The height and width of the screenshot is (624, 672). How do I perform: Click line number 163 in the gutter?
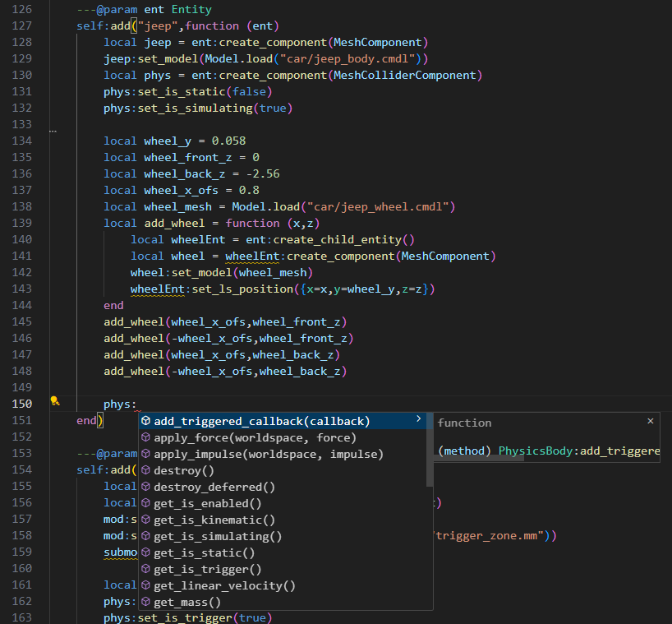(x=22, y=617)
